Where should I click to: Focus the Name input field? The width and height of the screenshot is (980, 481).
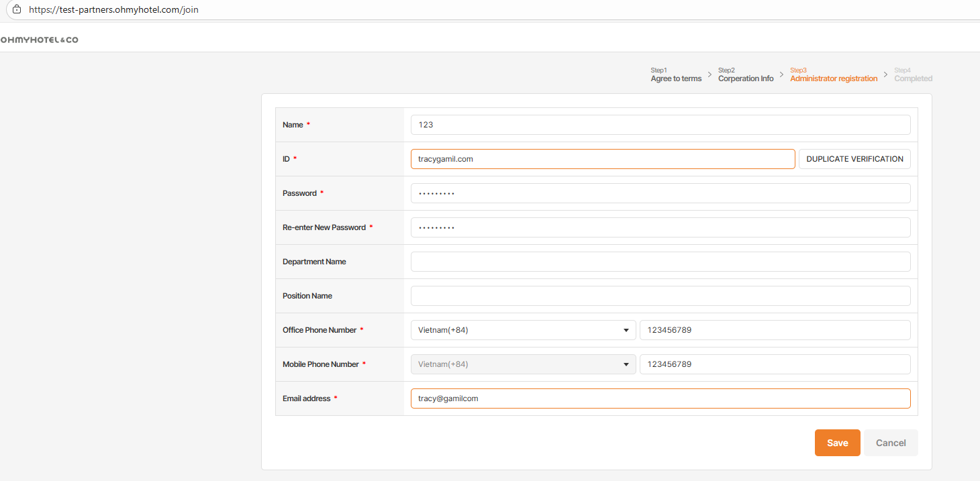660,125
